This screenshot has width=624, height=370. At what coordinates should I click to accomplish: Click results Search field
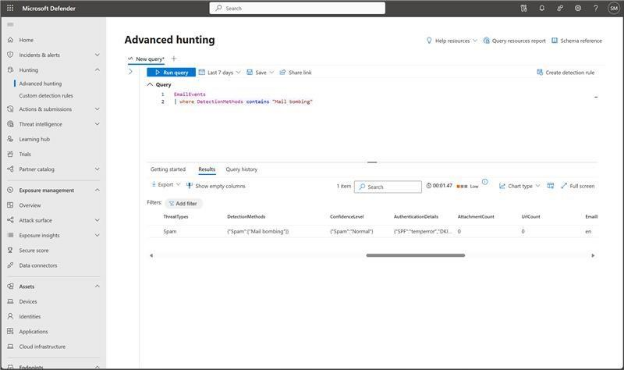tap(388, 187)
